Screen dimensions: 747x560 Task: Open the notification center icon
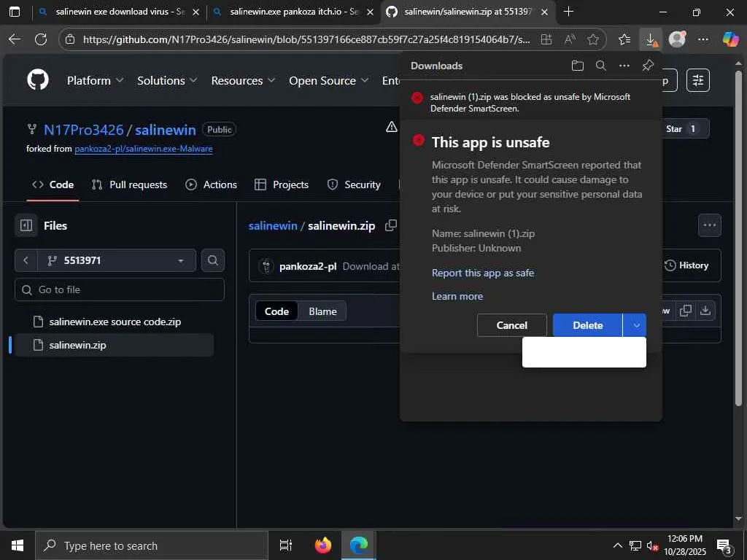724,546
